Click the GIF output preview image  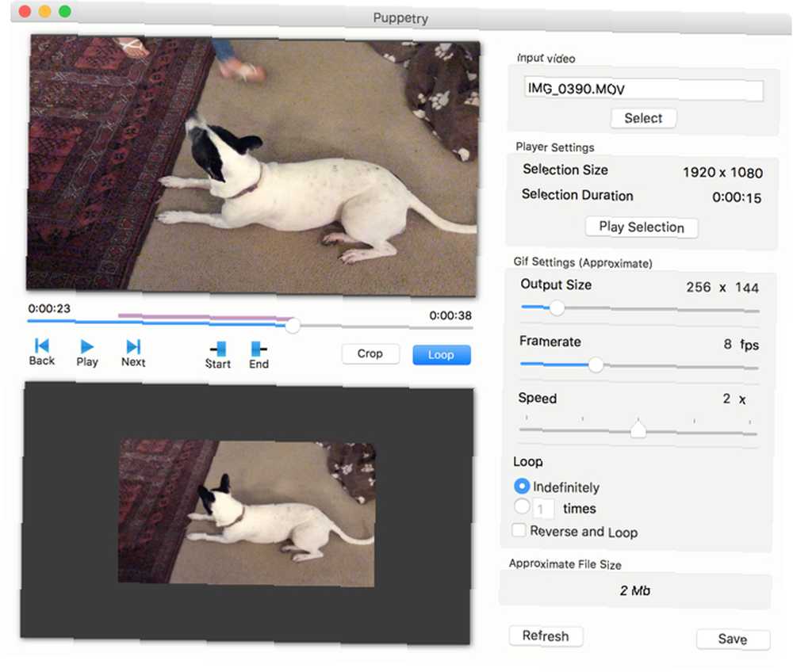(247, 514)
